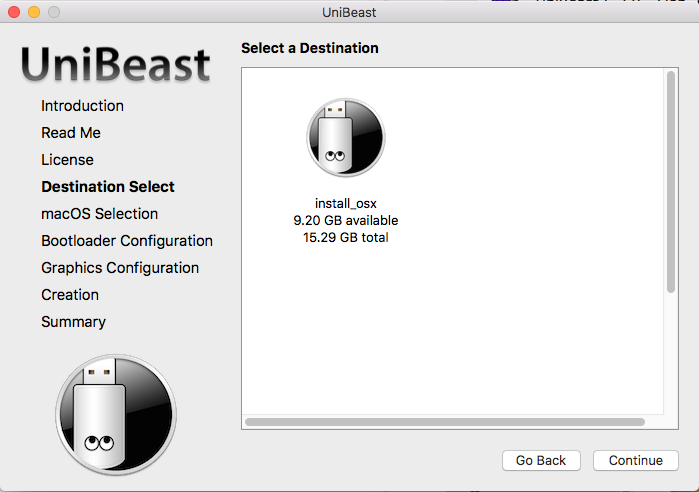This screenshot has height=492, width=699.
Task: Select the Introduction step in sidebar
Action: coord(82,106)
